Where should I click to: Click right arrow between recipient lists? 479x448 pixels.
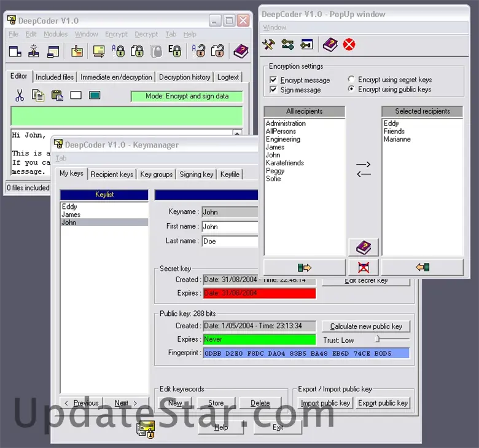[364, 165]
